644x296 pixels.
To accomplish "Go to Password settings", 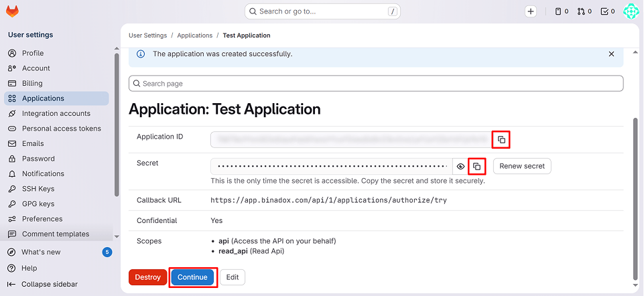I will pyautogui.click(x=56, y=159).
